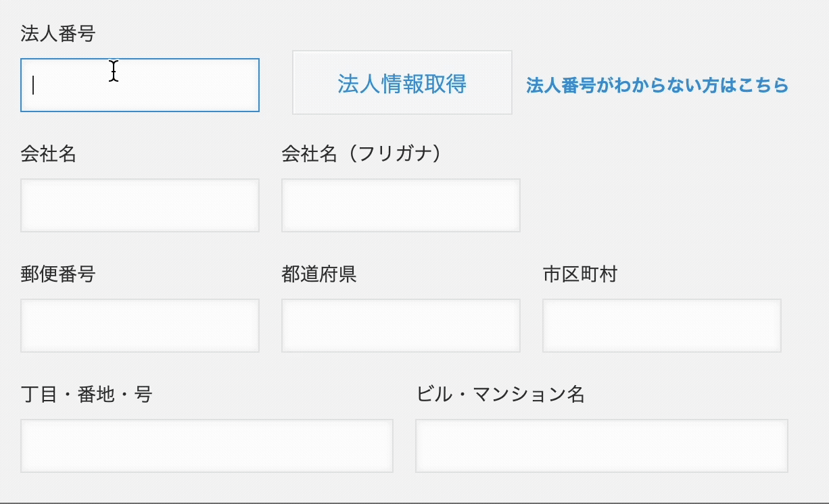Viewport: 829px width, 504px height.
Task: Open the 法人番号がわからない方はこちら link
Action: (657, 86)
